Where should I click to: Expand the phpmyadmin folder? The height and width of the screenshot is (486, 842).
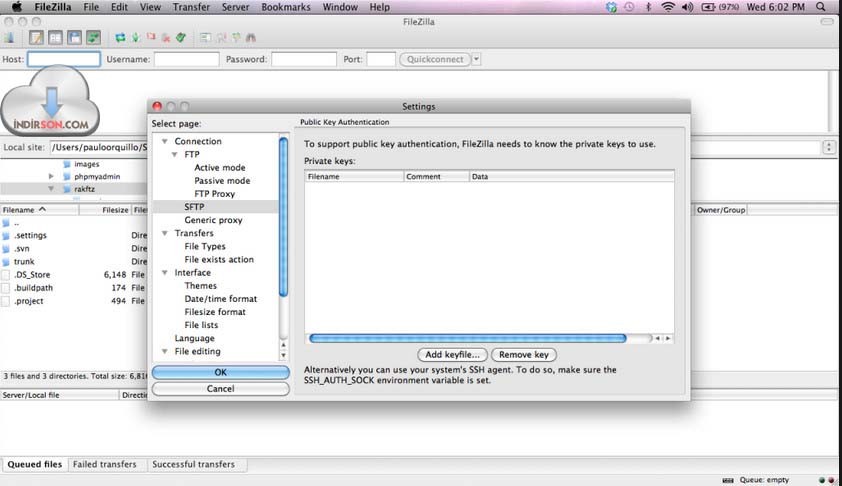pyautogui.click(x=51, y=176)
